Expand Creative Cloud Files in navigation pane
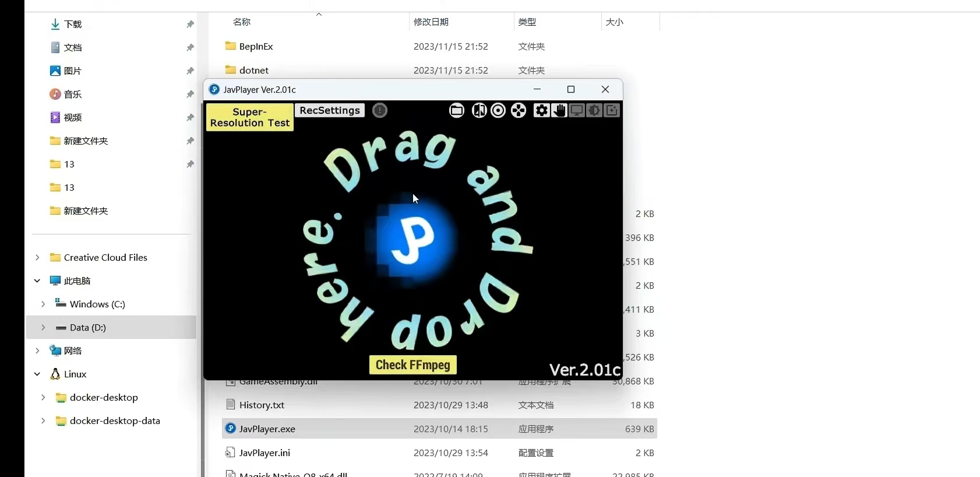The image size is (980, 477). (37, 257)
